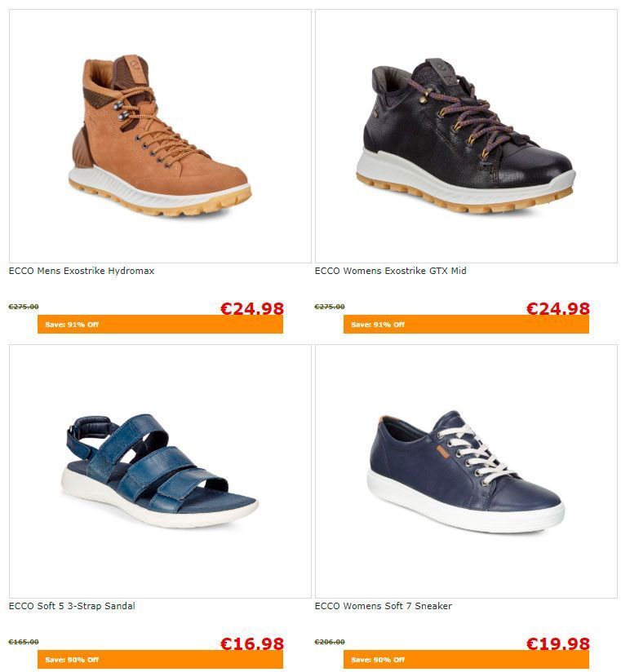Open the black Exostrike GTX Mid shoe image
This screenshot has height=672, width=630.
466,136
